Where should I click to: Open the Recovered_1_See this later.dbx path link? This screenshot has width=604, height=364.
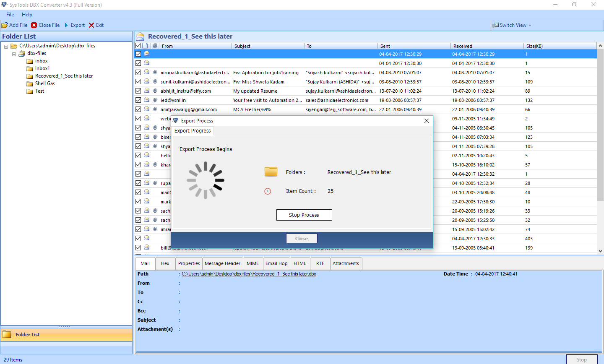[249, 274]
